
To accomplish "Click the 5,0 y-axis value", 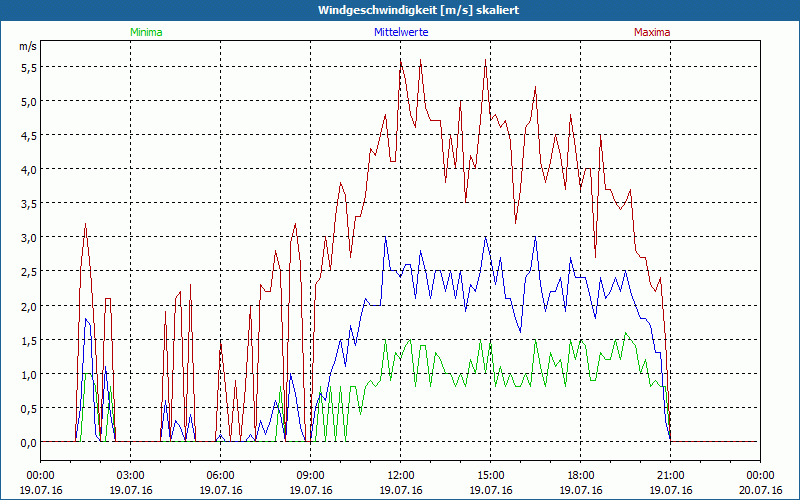I will pos(29,102).
